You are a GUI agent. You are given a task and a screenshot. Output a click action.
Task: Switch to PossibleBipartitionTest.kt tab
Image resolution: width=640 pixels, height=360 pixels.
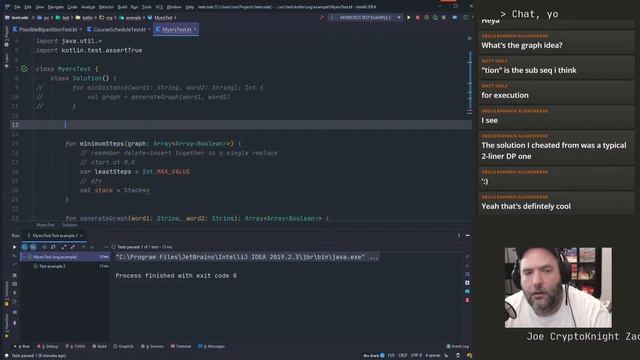(x=48, y=29)
